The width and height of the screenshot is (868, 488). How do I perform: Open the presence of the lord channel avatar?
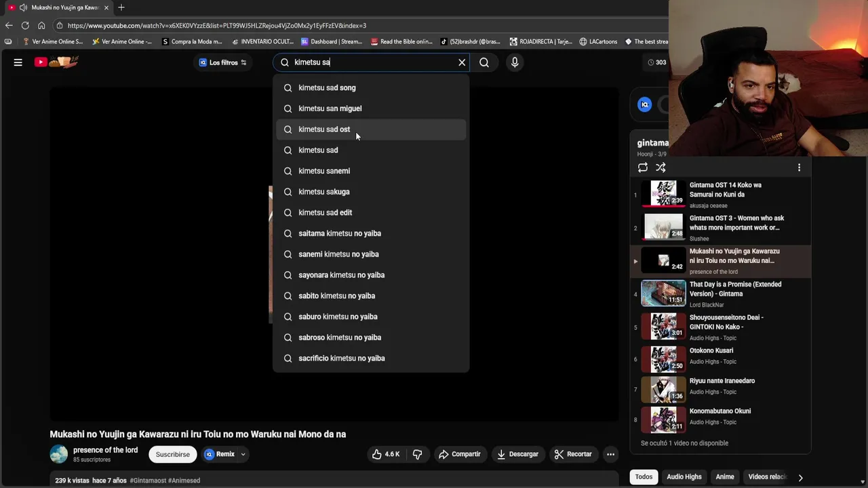tap(59, 454)
